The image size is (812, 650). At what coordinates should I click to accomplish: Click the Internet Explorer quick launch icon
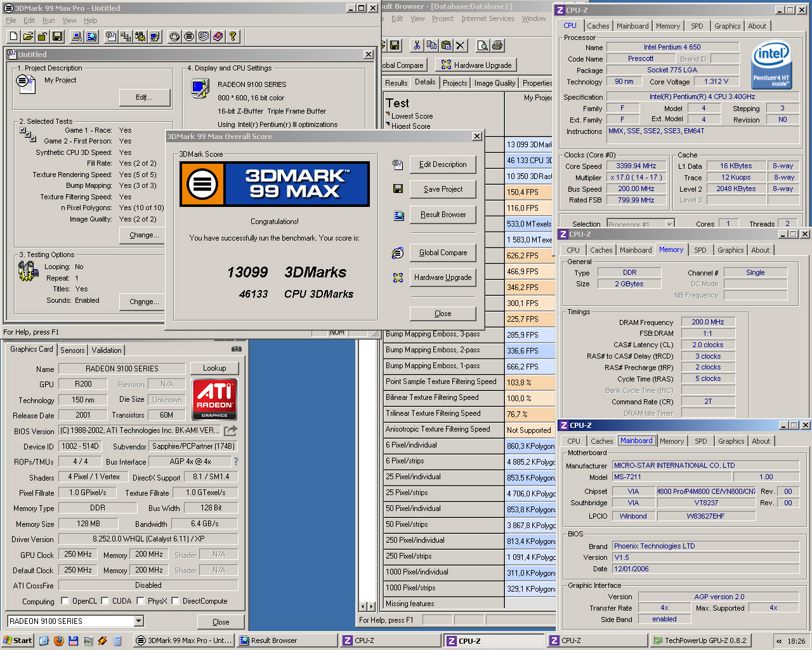pos(44,640)
